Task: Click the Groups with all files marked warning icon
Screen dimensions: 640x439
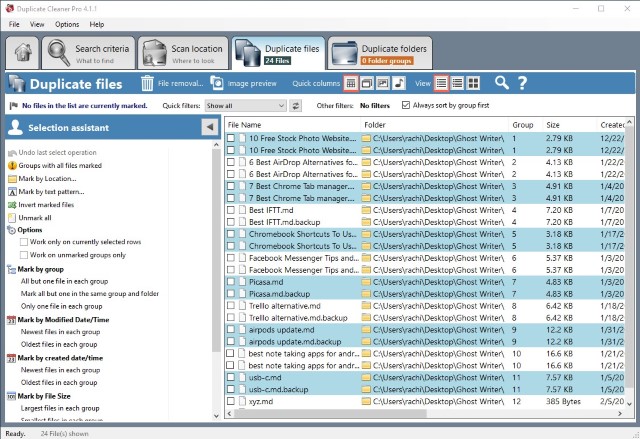Action: (x=12, y=165)
